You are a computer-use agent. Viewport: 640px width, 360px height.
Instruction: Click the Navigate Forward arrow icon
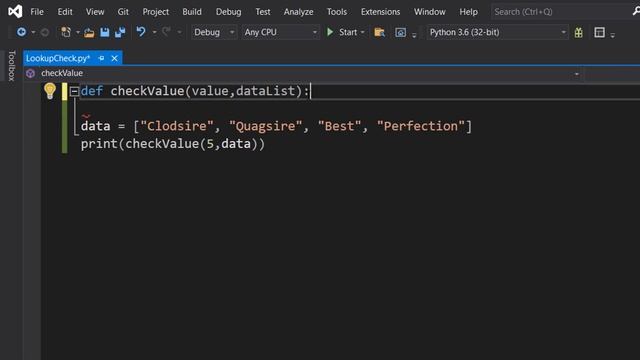(x=45, y=32)
